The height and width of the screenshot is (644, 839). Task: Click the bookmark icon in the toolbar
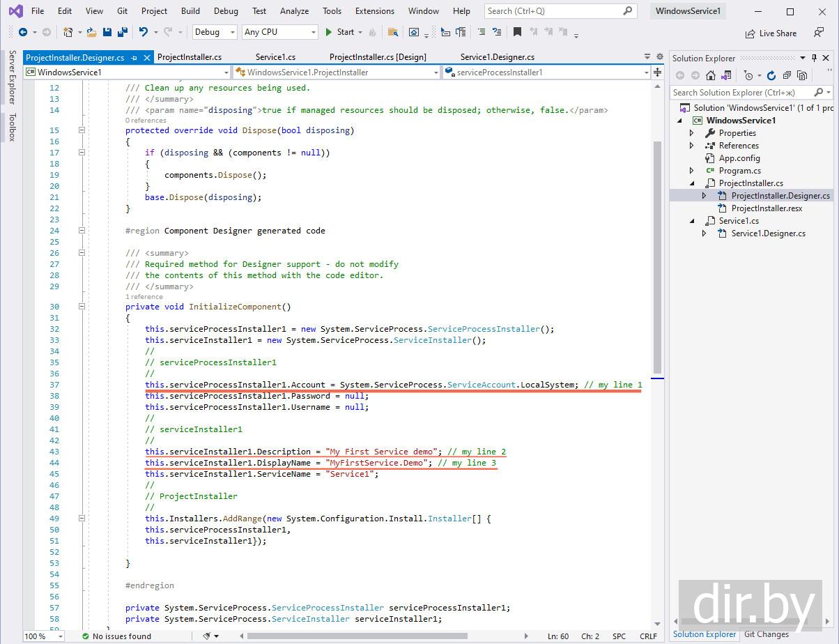(517, 32)
